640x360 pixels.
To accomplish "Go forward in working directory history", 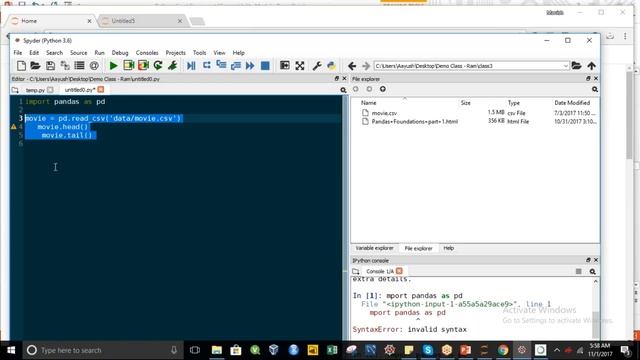I will (x=366, y=65).
